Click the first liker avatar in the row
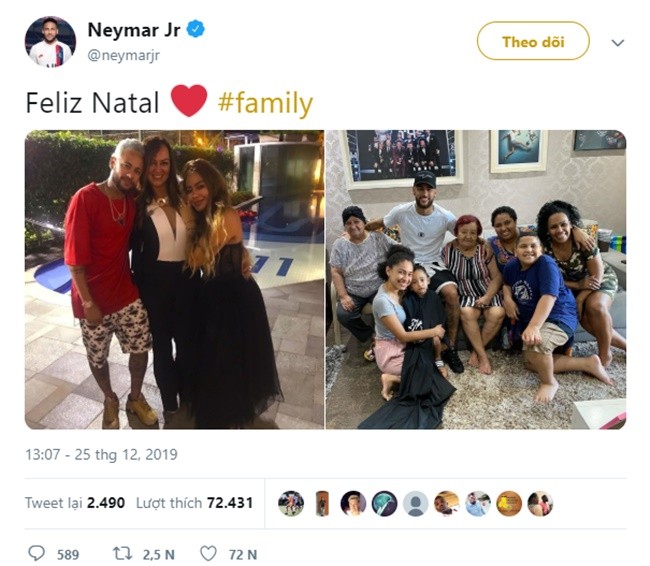 [x=291, y=503]
